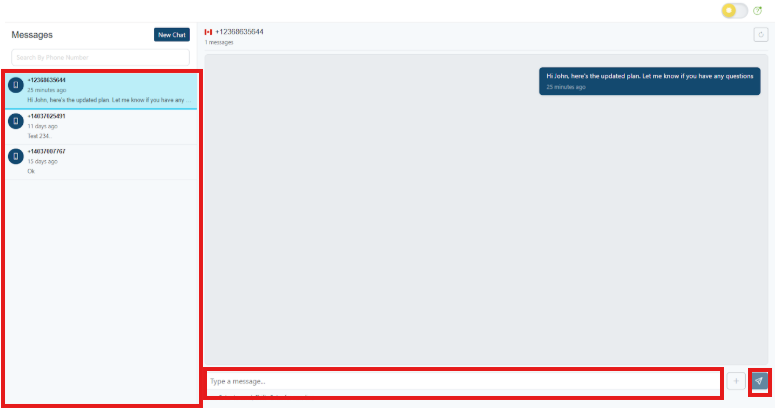Image resolution: width=778 pixels, height=409 pixels.
Task: Click the '25 minutes ago' timestamp in bubble
Action: 566,87
